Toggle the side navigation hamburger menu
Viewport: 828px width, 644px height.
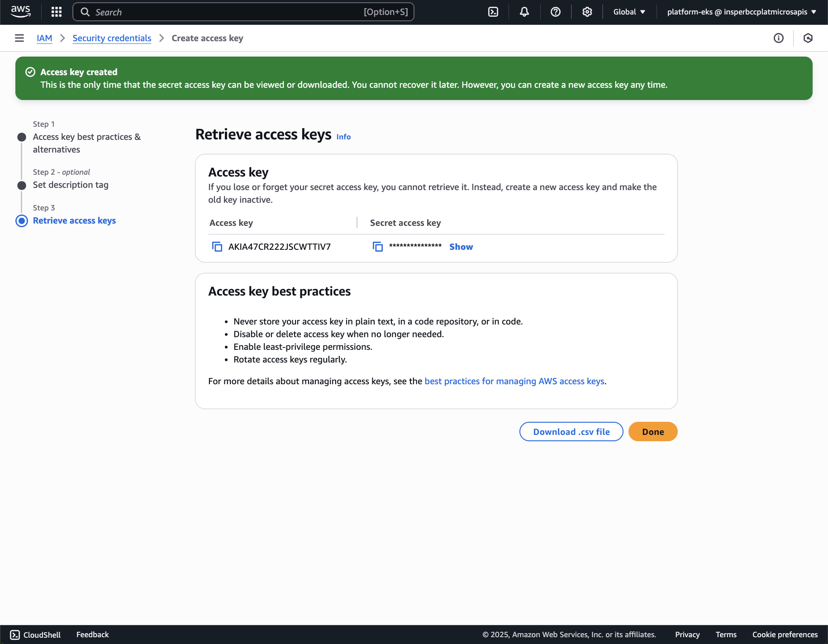coord(19,38)
